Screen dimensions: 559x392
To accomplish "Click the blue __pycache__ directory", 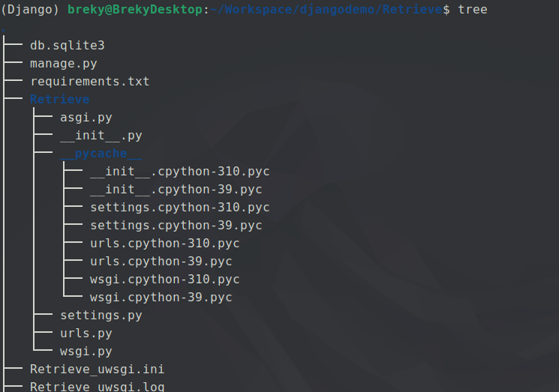I will coord(101,154).
